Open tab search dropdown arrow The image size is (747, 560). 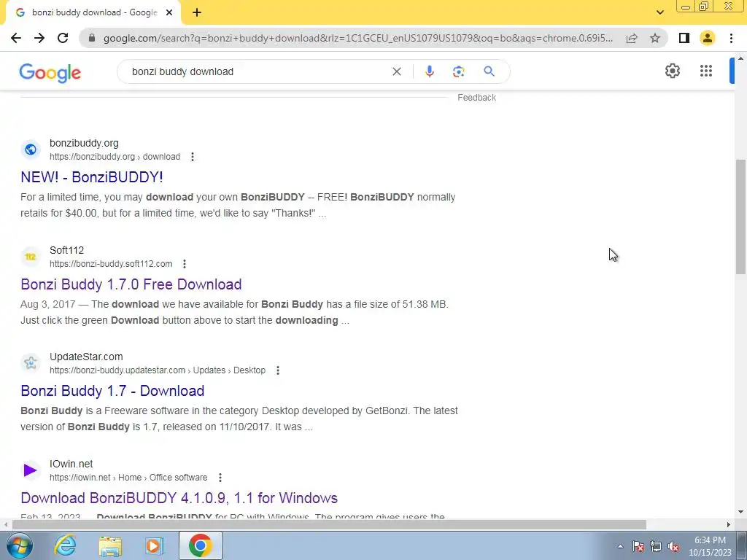[x=659, y=13]
